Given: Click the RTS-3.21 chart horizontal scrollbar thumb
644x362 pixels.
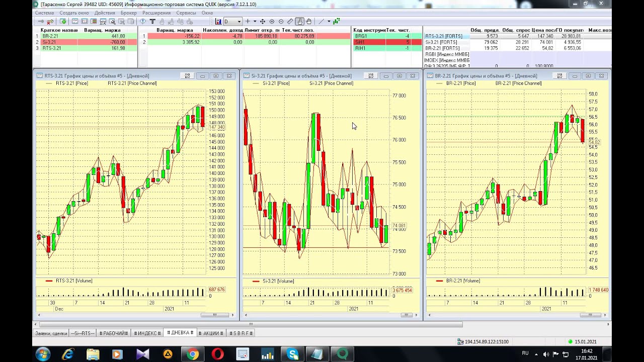Looking at the screenshot, I should click(x=214, y=315).
